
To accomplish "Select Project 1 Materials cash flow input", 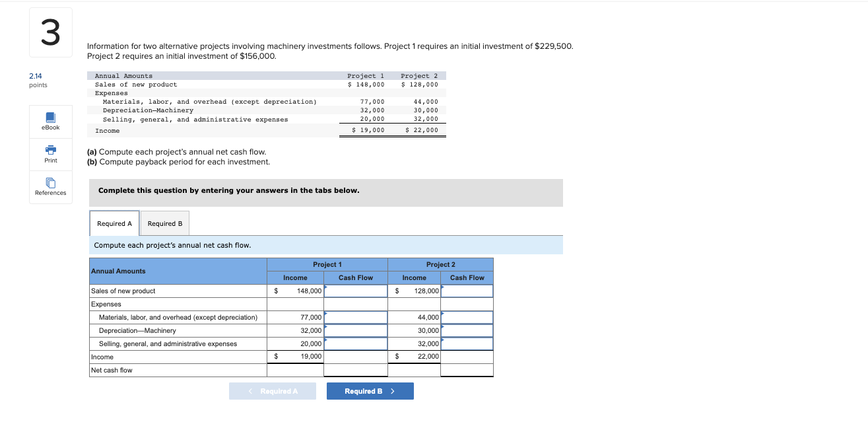I will 355,317.
